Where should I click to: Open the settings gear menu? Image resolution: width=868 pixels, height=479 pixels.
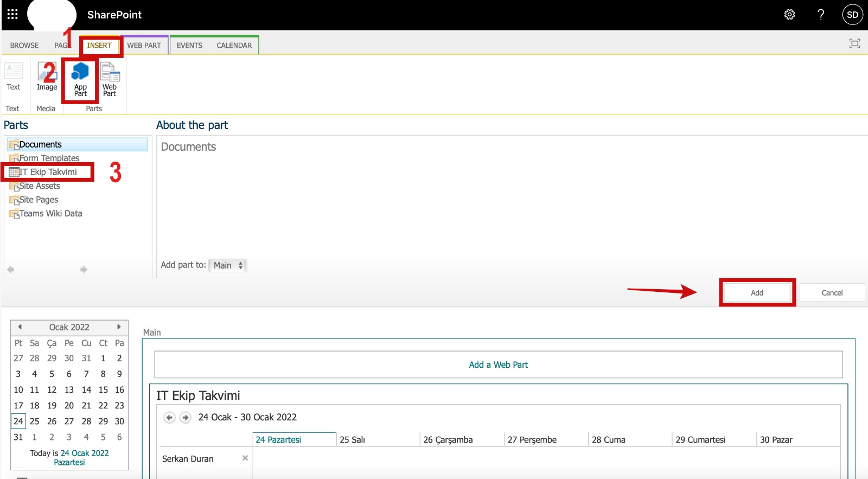tap(789, 15)
